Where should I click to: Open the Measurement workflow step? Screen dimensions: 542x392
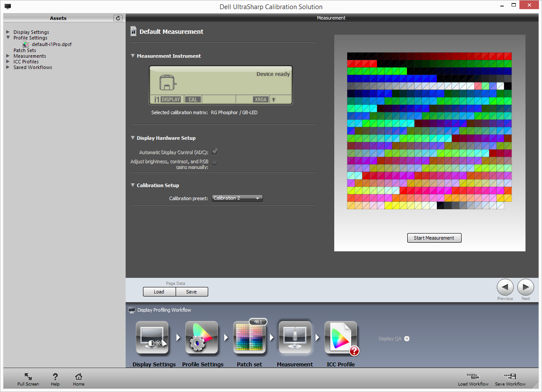click(295, 337)
